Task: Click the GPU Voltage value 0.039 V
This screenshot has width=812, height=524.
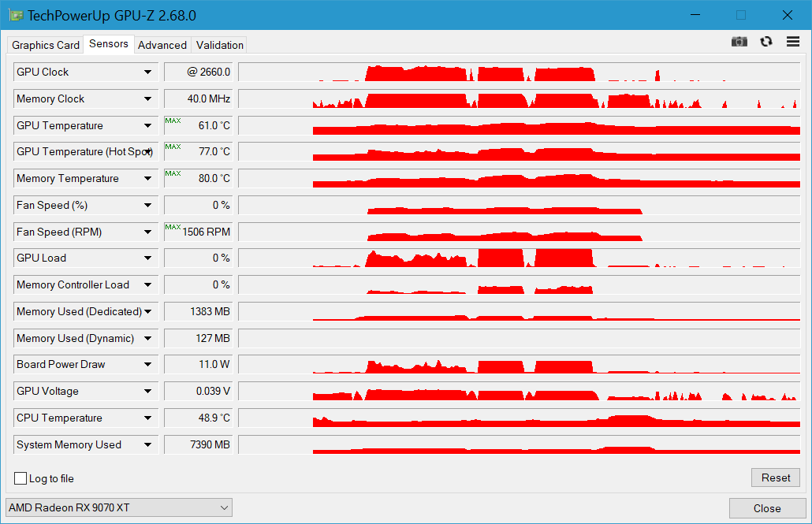Action: [x=199, y=392]
